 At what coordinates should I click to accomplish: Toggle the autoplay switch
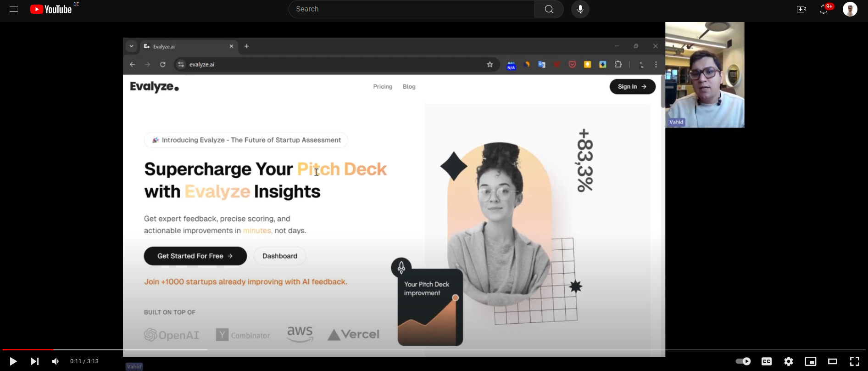(x=743, y=361)
